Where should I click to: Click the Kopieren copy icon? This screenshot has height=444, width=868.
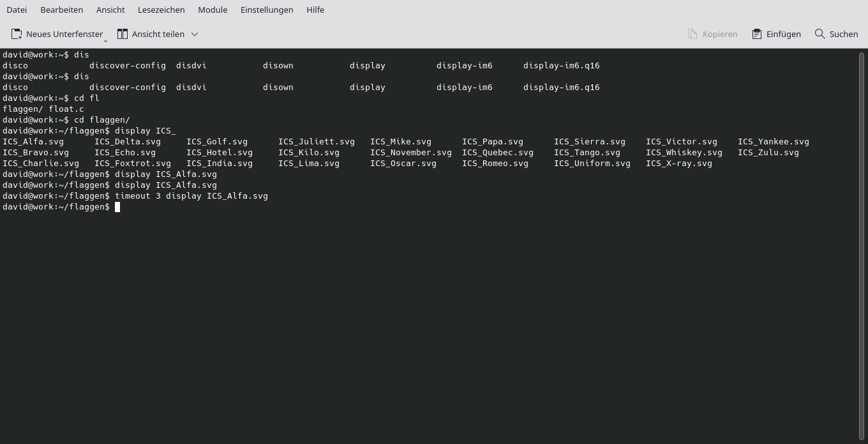coord(692,33)
